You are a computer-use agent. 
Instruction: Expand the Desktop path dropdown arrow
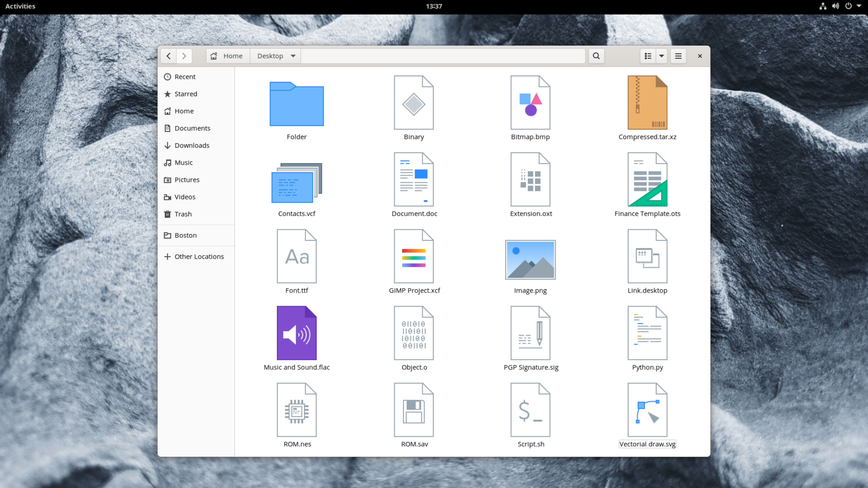pos(293,56)
